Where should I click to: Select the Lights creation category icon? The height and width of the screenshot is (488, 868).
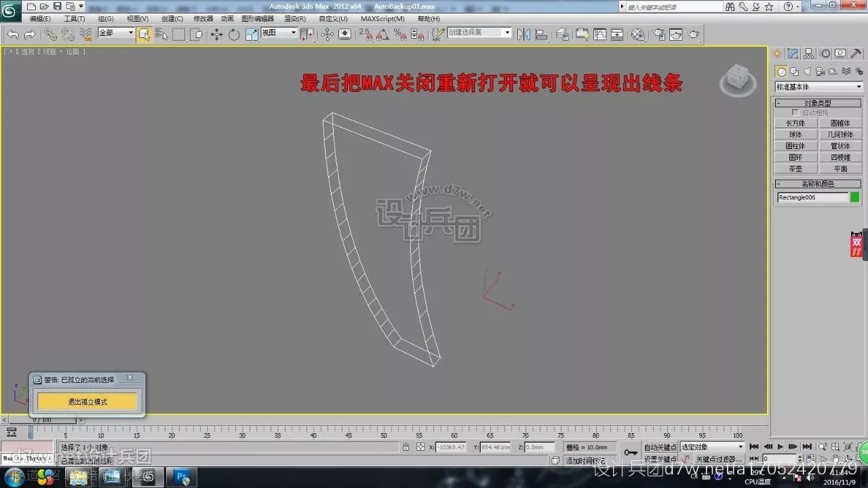pos(807,70)
